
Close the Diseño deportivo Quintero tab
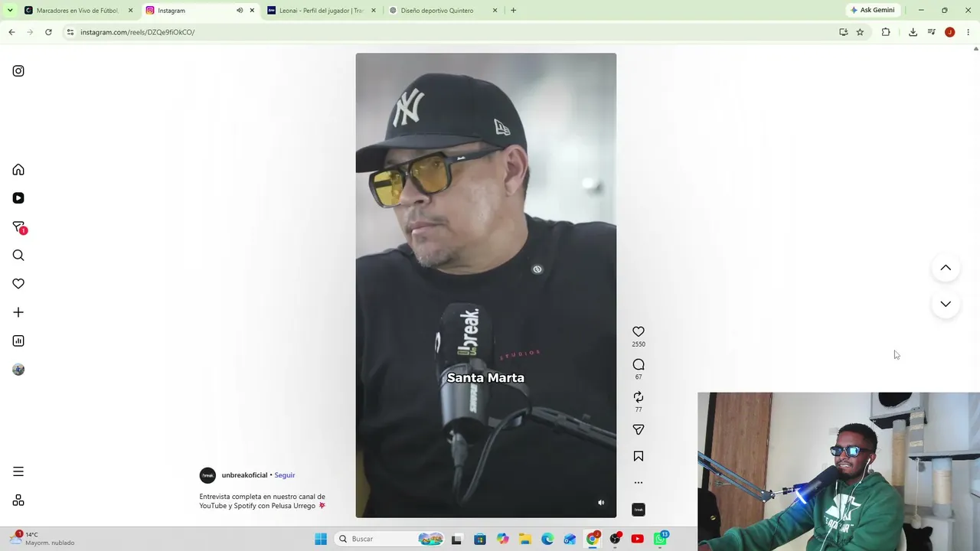pyautogui.click(x=495, y=11)
